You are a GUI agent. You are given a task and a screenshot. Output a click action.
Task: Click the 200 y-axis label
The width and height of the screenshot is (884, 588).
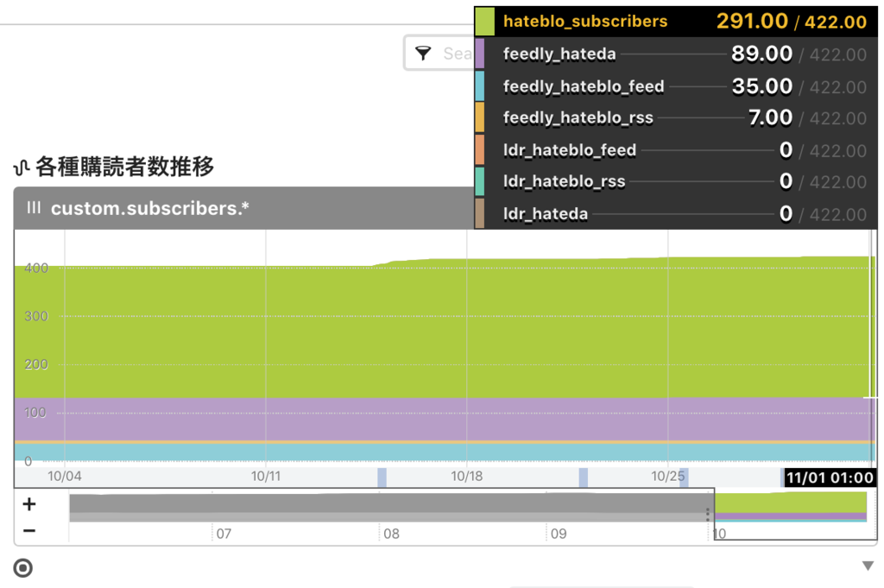36,364
